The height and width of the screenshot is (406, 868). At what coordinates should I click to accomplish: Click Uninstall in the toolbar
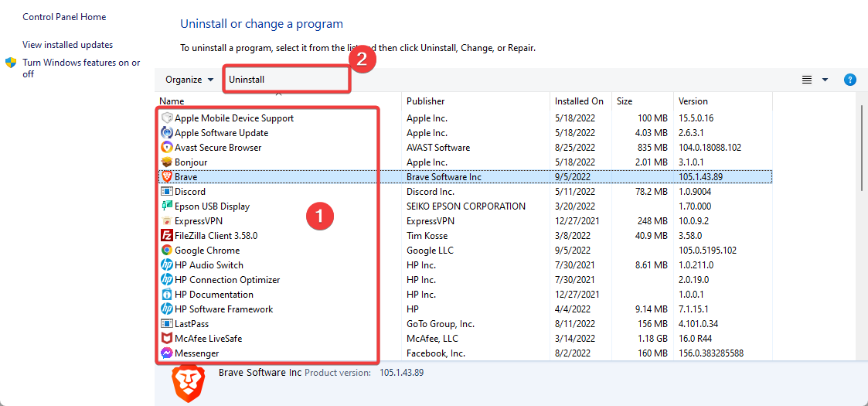(247, 80)
